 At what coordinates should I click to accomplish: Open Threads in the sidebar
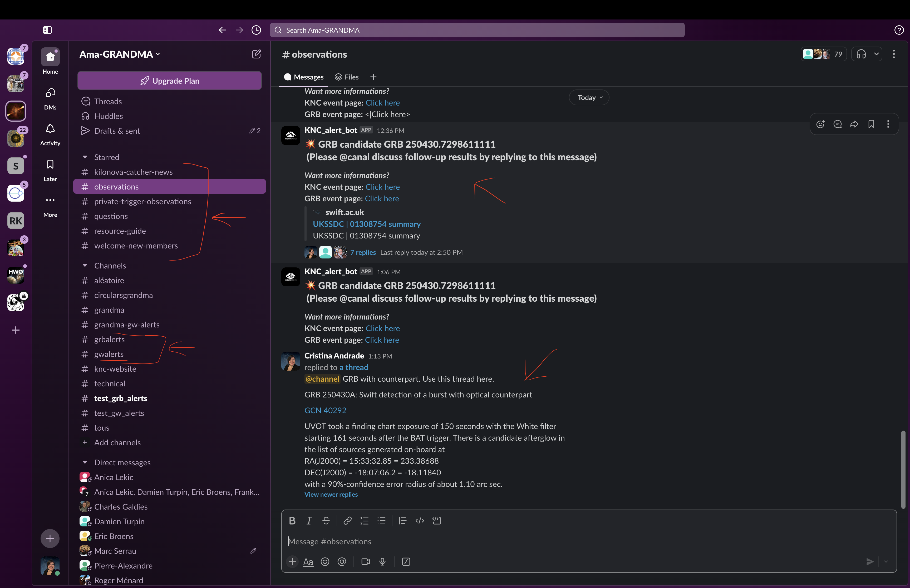click(x=170, y=102)
